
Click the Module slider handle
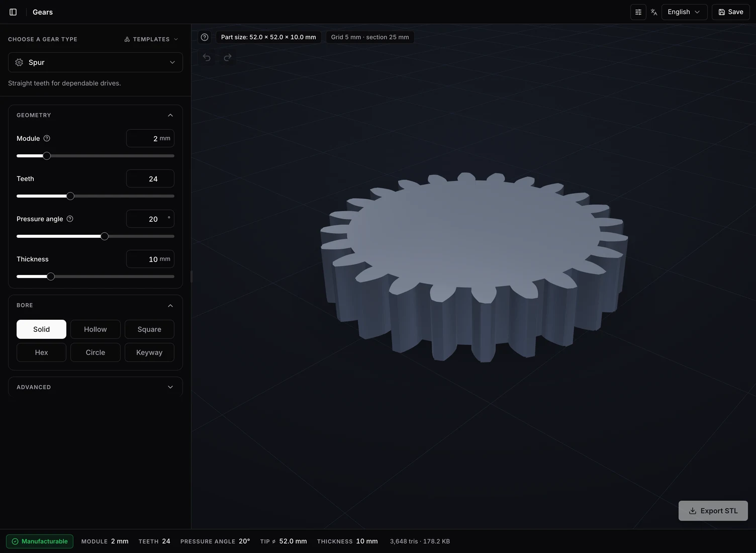click(47, 156)
